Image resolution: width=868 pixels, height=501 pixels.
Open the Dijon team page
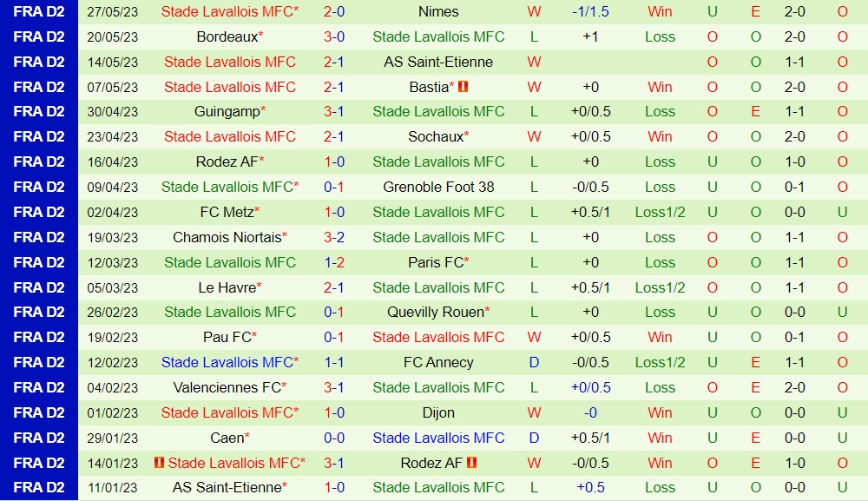pos(438,412)
